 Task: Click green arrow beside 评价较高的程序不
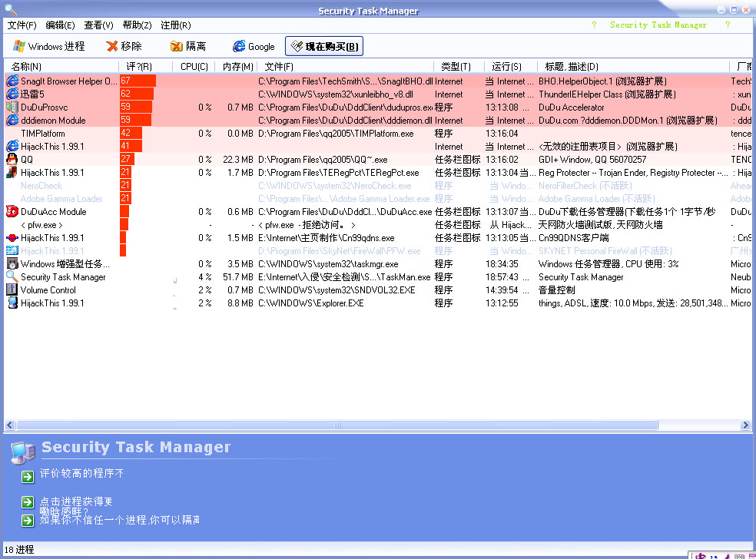click(28, 477)
